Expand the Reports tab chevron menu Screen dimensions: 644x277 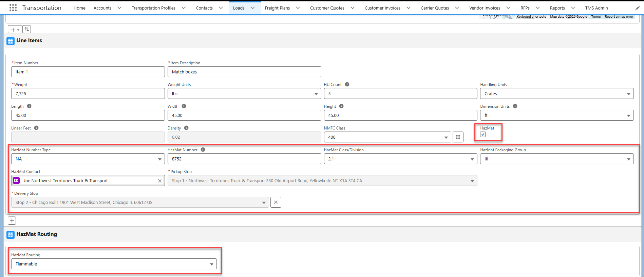point(573,8)
